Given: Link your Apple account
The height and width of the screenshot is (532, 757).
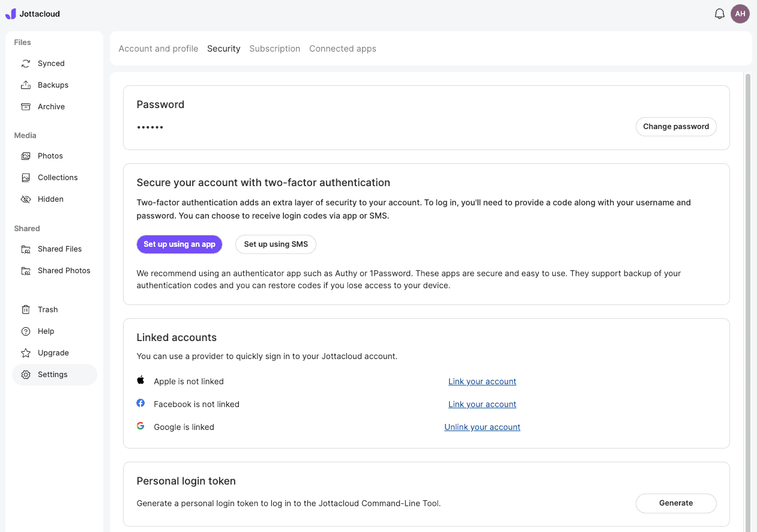Looking at the screenshot, I should point(482,381).
